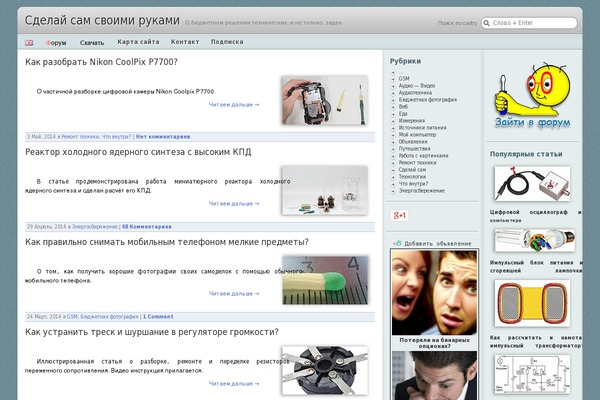Open the burnt lamp power supply thumbnail
The image size is (600, 400).
click(x=535, y=240)
